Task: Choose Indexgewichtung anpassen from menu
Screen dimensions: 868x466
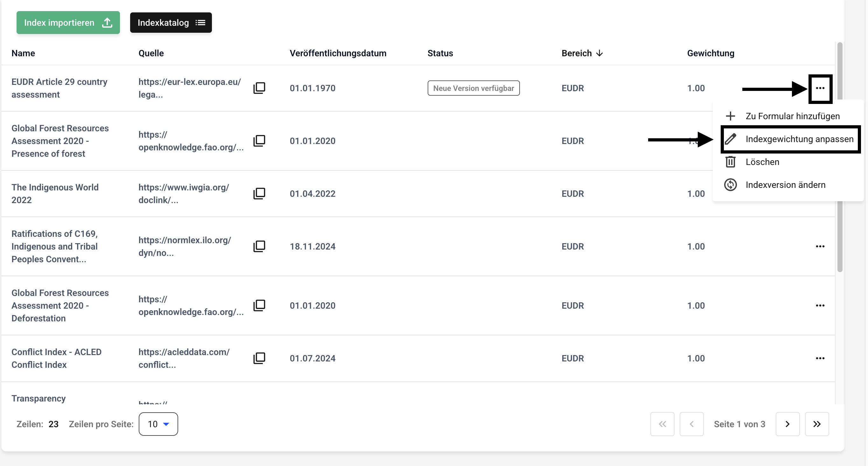Action: (x=799, y=139)
